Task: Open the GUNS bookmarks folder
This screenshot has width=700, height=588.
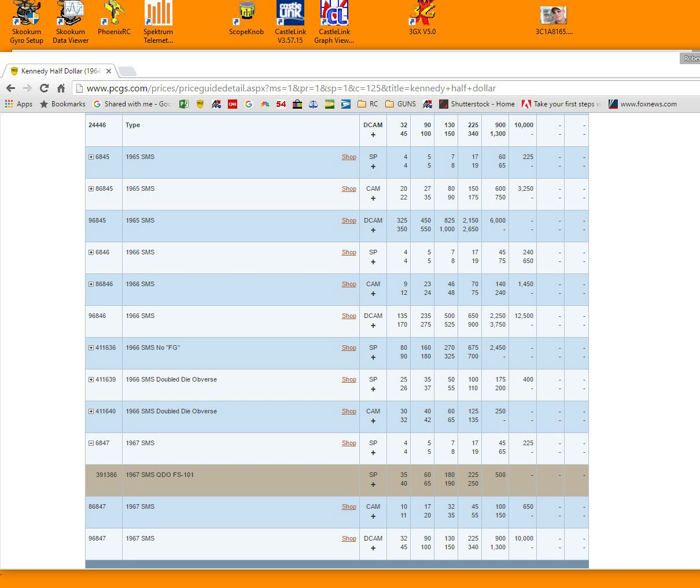Action: click(400, 104)
